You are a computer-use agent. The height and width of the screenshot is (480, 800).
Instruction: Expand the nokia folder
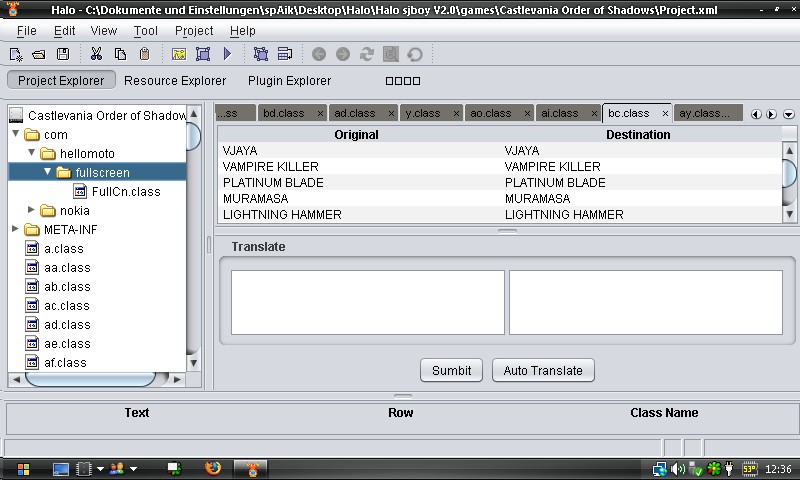click(x=31, y=210)
